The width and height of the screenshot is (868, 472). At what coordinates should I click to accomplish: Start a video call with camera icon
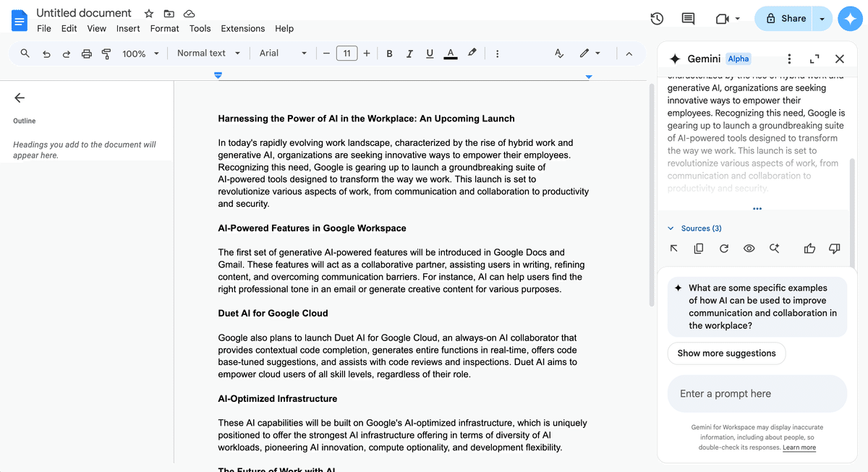(x=722, y=19)
